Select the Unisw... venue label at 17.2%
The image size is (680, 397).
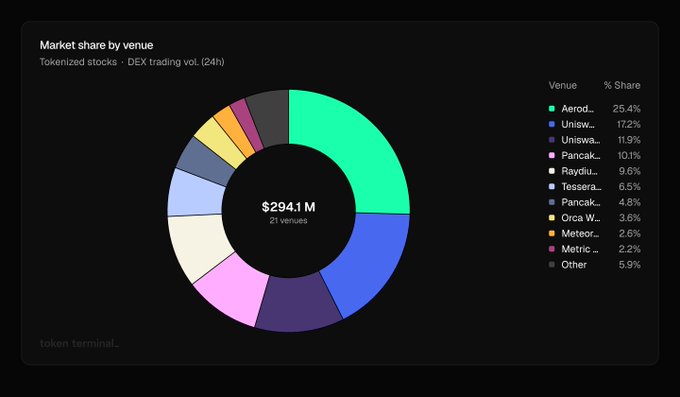[578, 124]
